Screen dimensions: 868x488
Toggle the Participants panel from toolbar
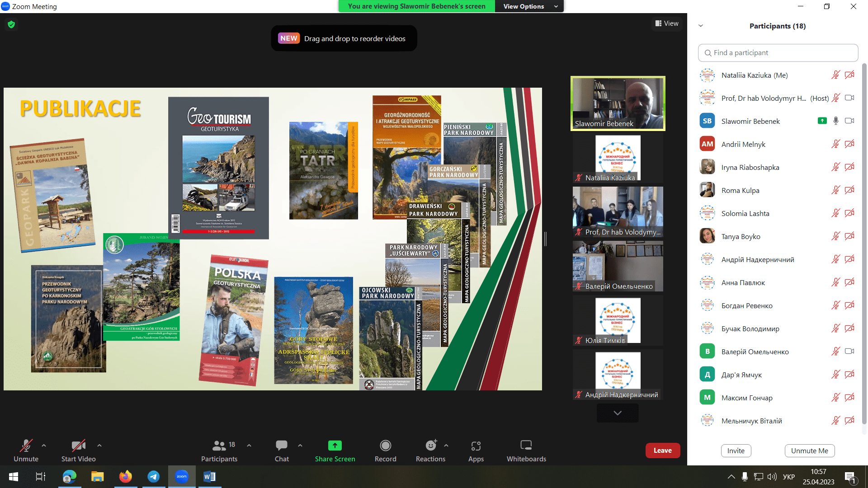click(219, 446)
